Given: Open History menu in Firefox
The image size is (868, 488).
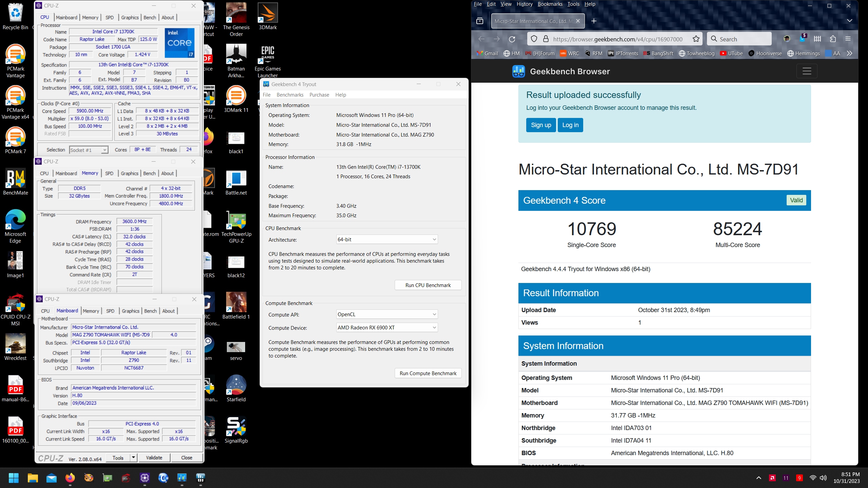Looking at the screenshot, I should (x=525, y=4).
